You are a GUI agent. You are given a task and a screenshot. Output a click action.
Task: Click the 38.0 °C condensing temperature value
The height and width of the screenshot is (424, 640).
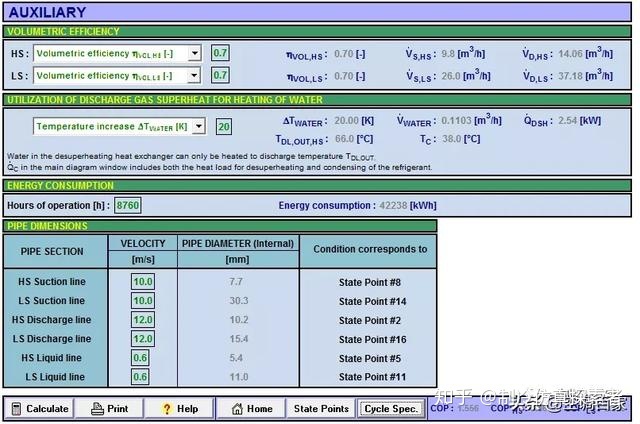pos(452,139)
